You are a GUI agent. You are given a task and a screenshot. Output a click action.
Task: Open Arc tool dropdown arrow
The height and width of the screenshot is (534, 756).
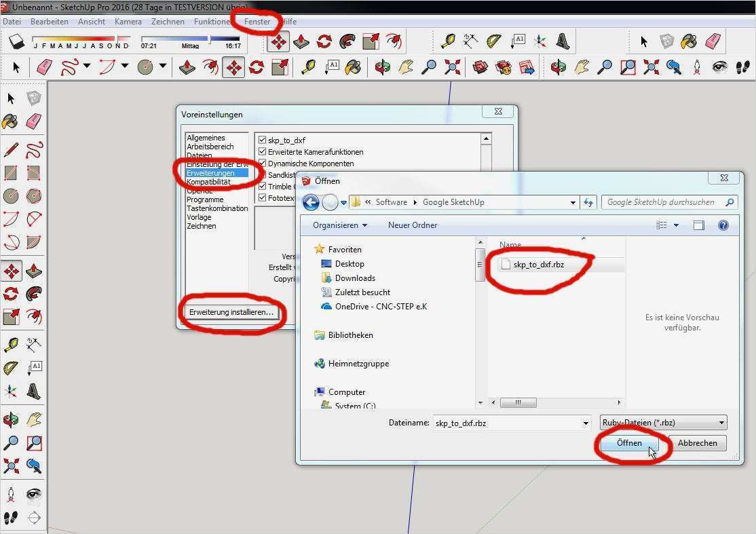(x=125, y=66)
